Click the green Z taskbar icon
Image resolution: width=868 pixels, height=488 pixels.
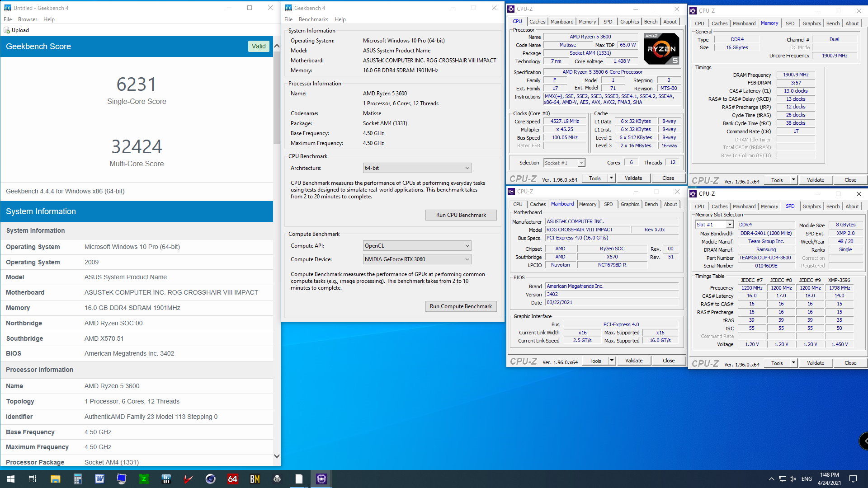(x=144, y=479)
